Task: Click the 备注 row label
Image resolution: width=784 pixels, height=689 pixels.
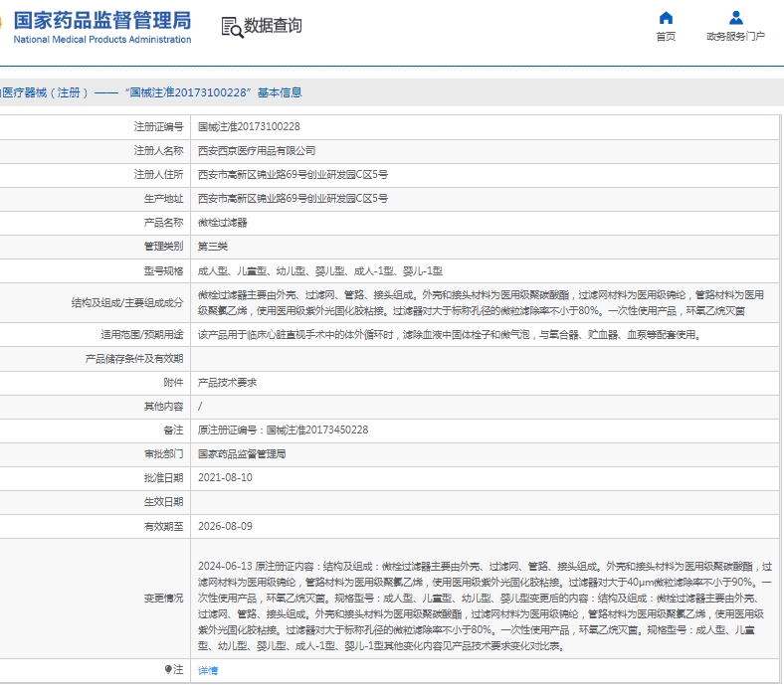Action: point(173,431)
